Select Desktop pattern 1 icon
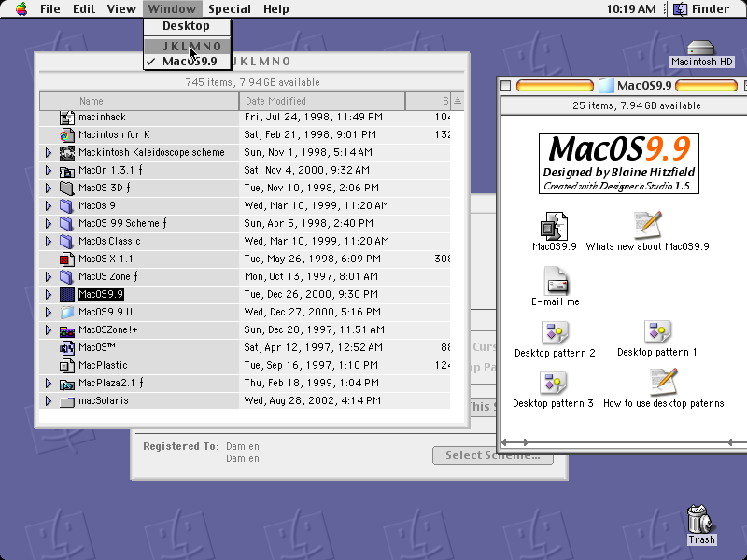This screenshot has height=560, width=747. click(657, 332)
